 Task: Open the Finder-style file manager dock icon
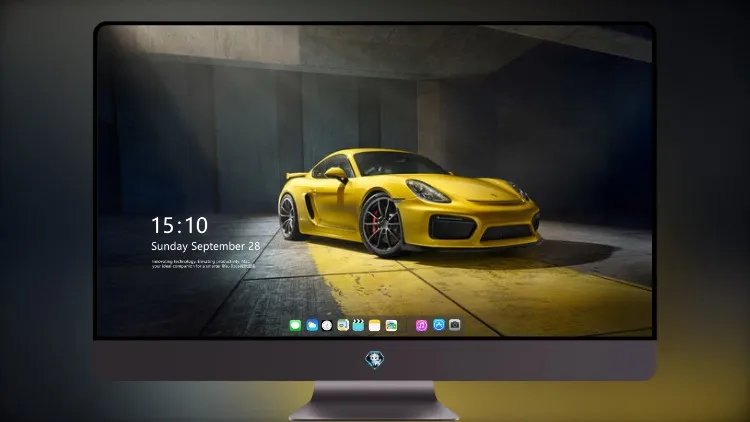point(343,325)
